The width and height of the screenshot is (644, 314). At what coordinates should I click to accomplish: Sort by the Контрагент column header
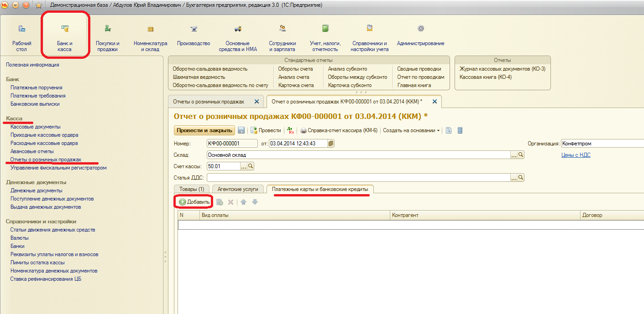(486, 215)
